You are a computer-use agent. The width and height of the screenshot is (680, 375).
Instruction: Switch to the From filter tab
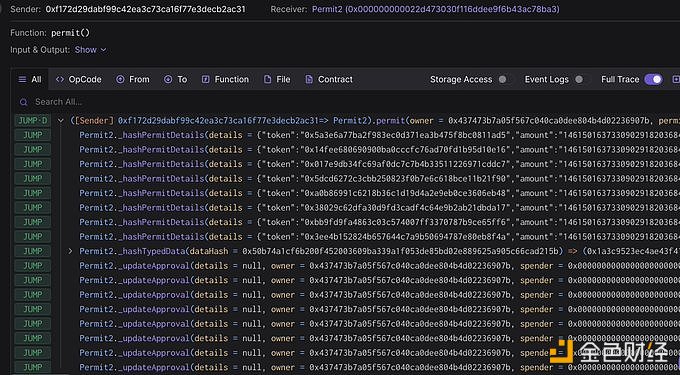point(133,79)
